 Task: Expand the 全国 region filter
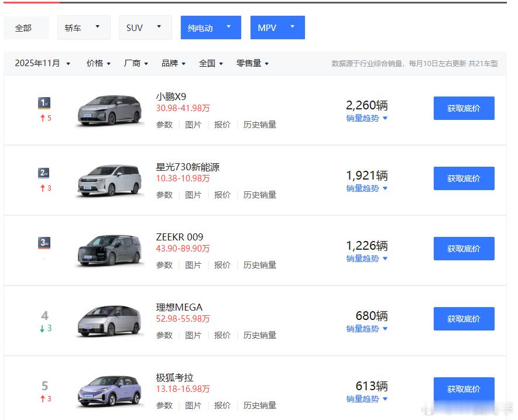pyautogui.click(x=211, y=63)
